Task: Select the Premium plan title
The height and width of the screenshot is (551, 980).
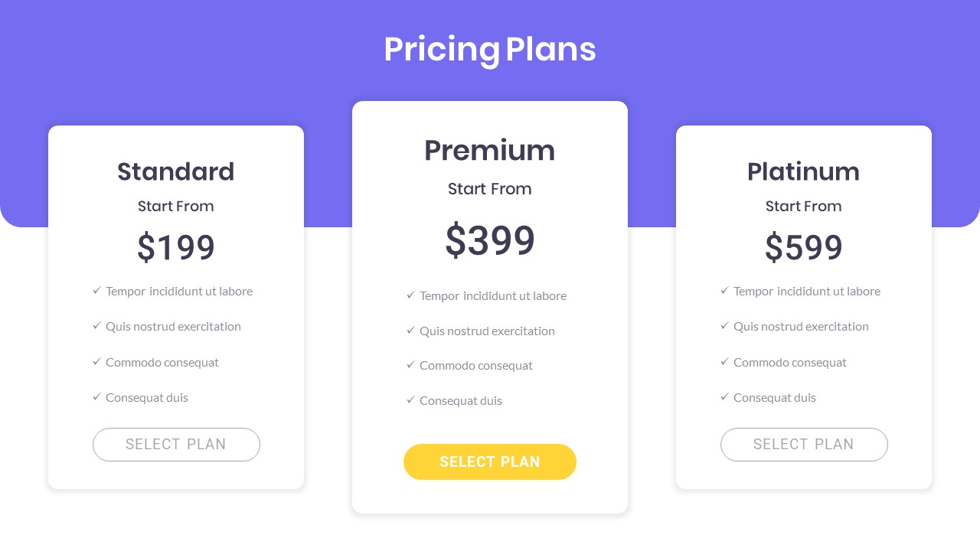Action: 490,150
